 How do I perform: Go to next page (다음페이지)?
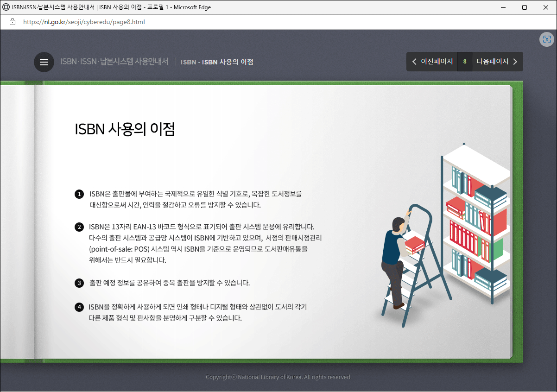[x=498, y=62]
